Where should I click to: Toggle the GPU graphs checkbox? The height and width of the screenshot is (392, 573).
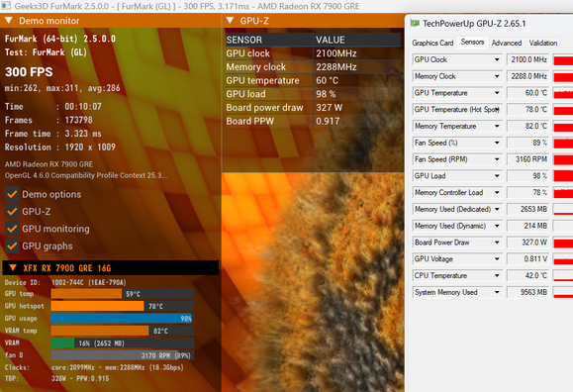coord(12,246)
